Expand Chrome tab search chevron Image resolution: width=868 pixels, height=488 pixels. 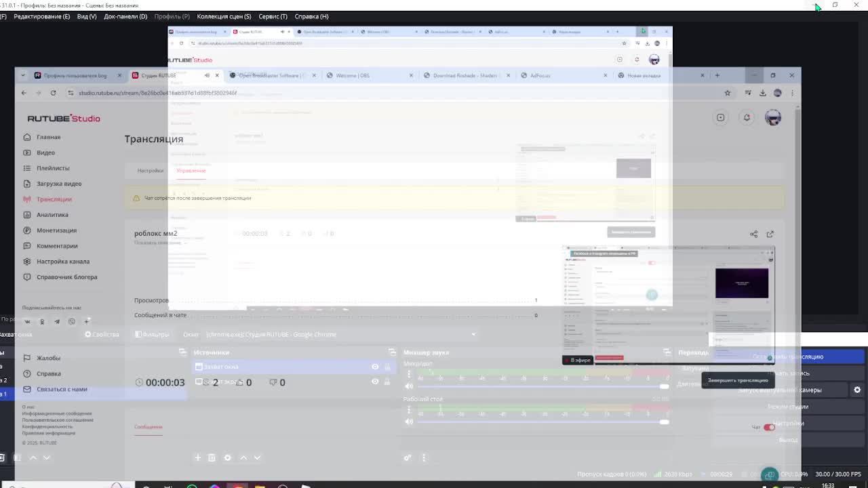point(23,75)
